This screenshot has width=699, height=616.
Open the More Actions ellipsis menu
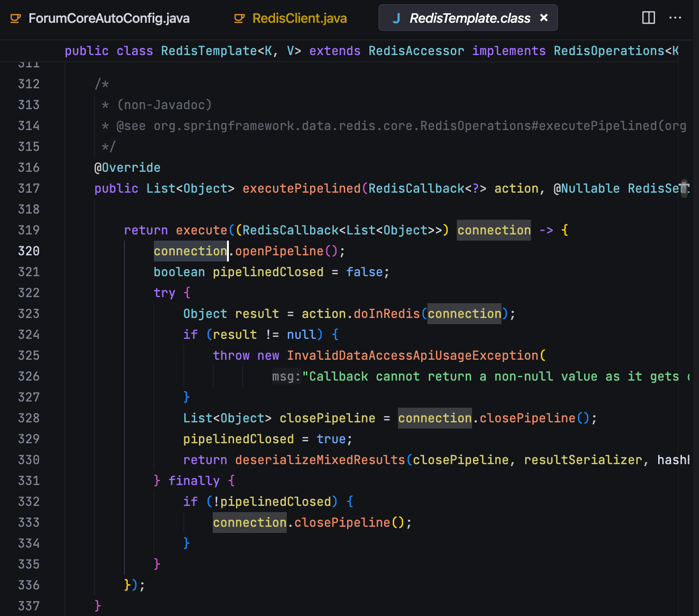[676, 18]
